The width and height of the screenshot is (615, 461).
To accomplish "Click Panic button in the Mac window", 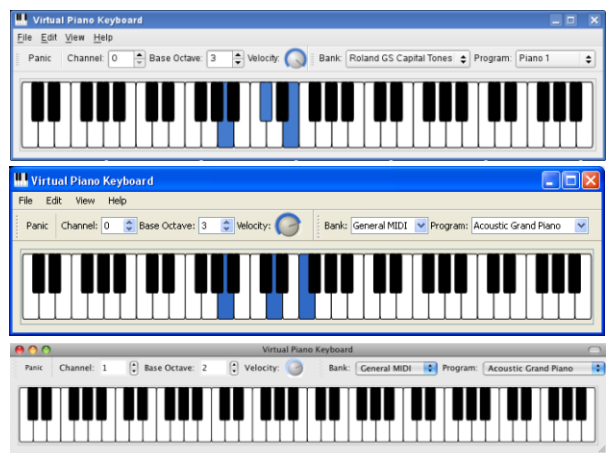I will 34,368.
